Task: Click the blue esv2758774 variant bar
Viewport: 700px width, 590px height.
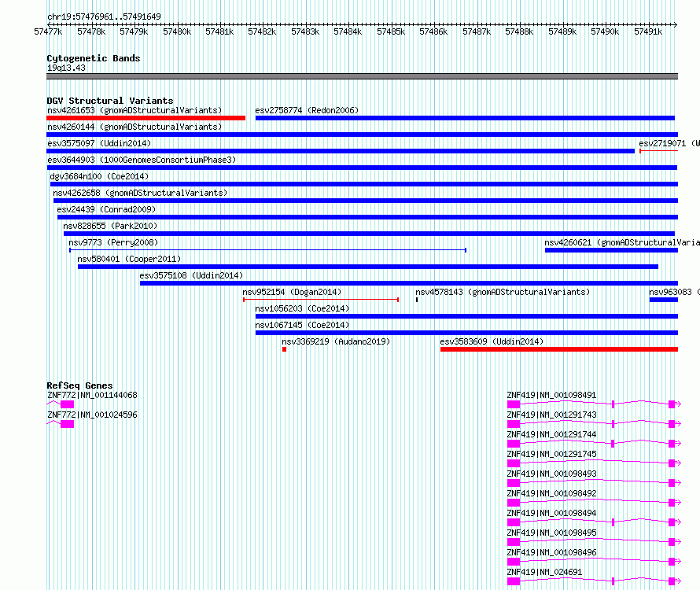Action: (x=465, y=118)
